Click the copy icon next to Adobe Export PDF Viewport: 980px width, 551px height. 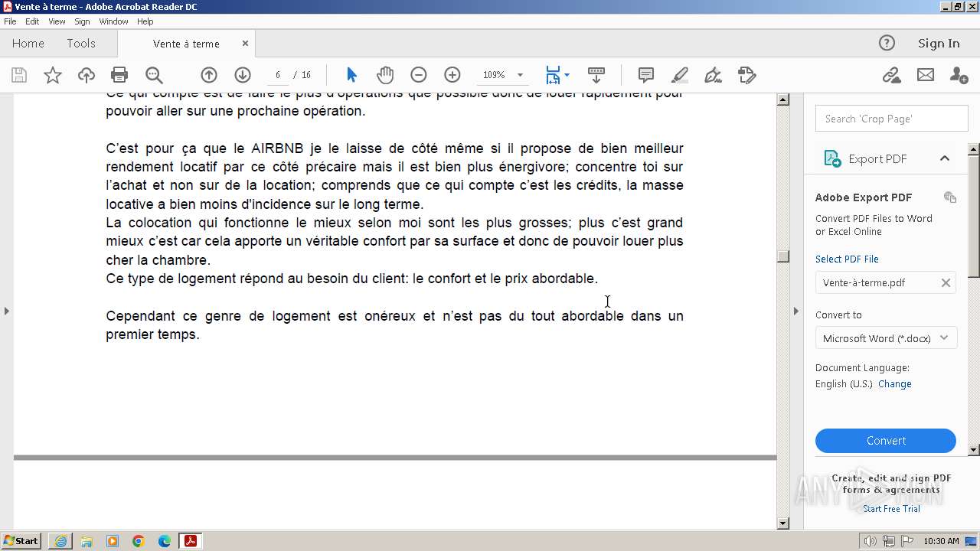pyautogui.click(x=950, y=197)
